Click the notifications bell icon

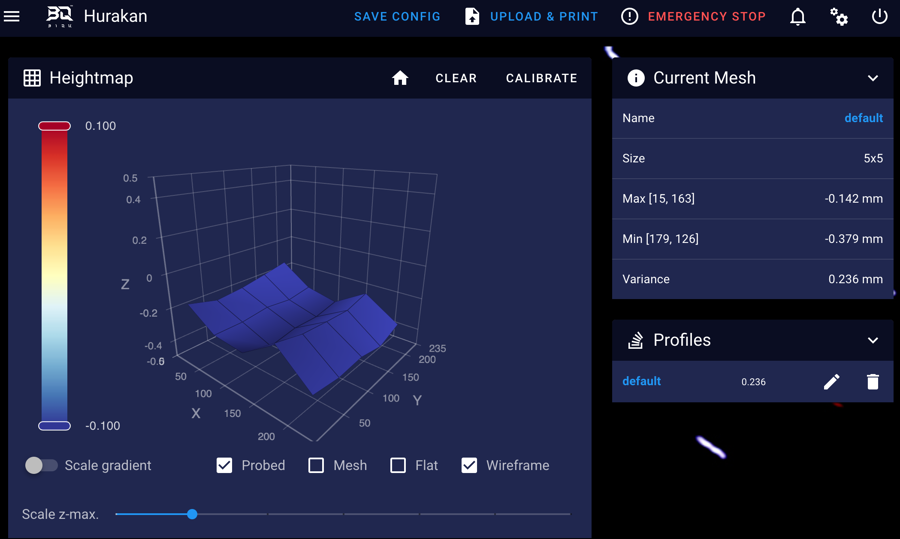click(798, 17)
